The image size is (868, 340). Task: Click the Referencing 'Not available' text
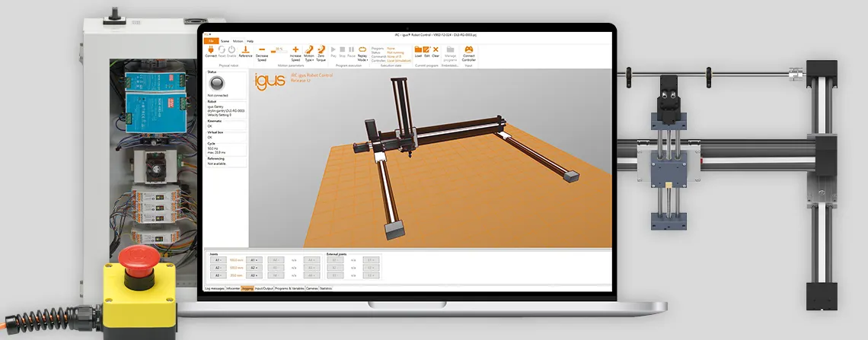click(x=216, y=164)
